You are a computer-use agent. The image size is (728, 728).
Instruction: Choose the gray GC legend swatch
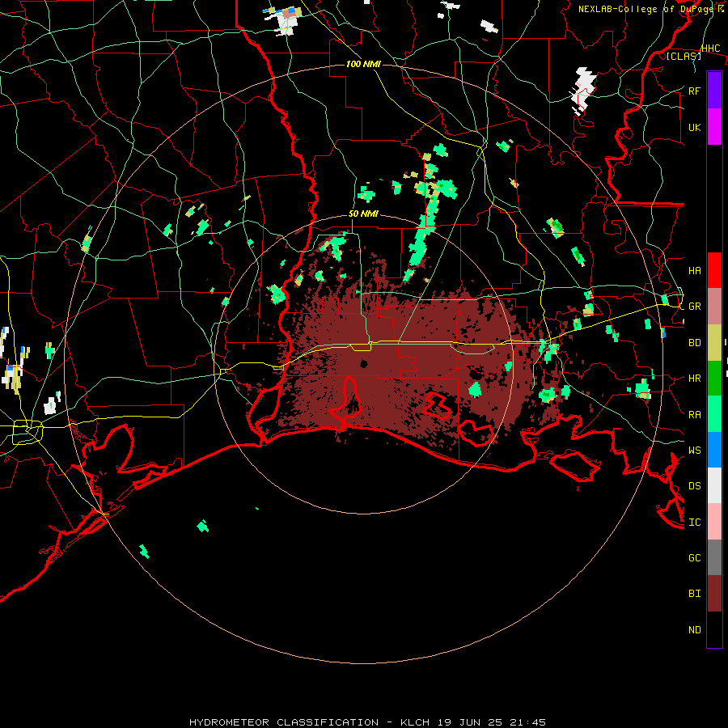tap(714, 557)
